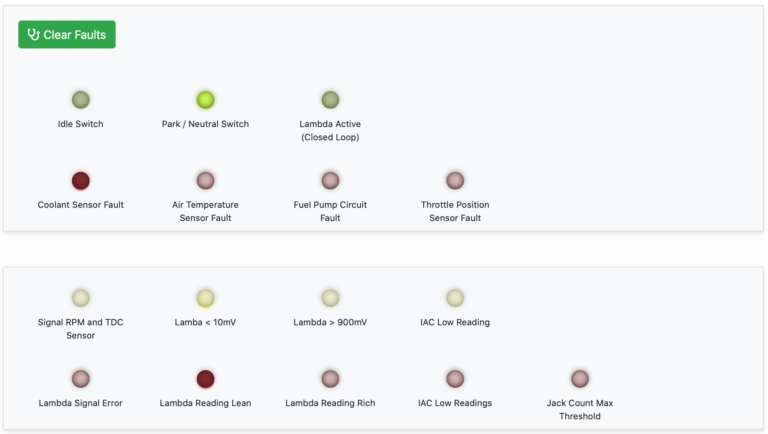Click the Signal RPM and TDC Sensor indicator
The image size is (768, 434).
coord(81,298)
